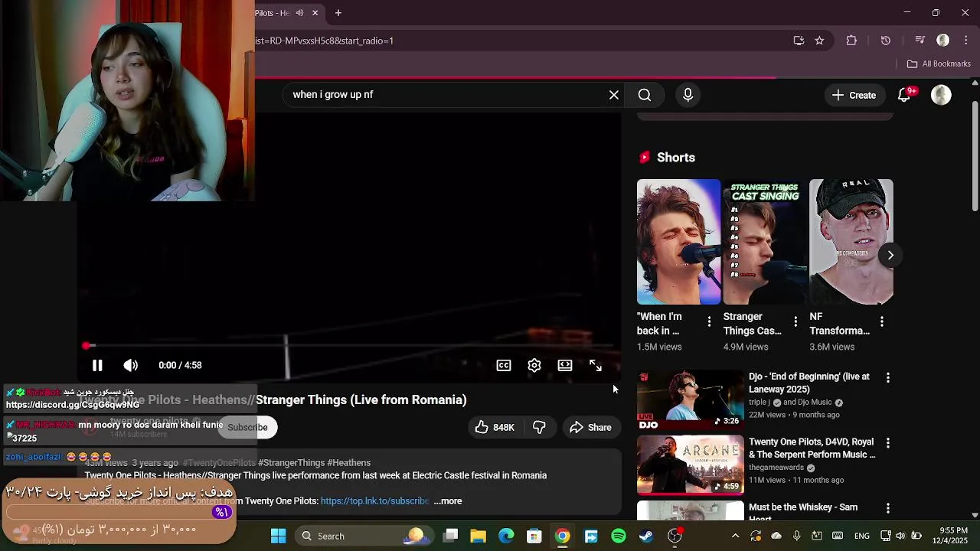Open File Explorer from the taskbar
The width and height of the screenshot is (980, 551).
click(x=479, y=536)
